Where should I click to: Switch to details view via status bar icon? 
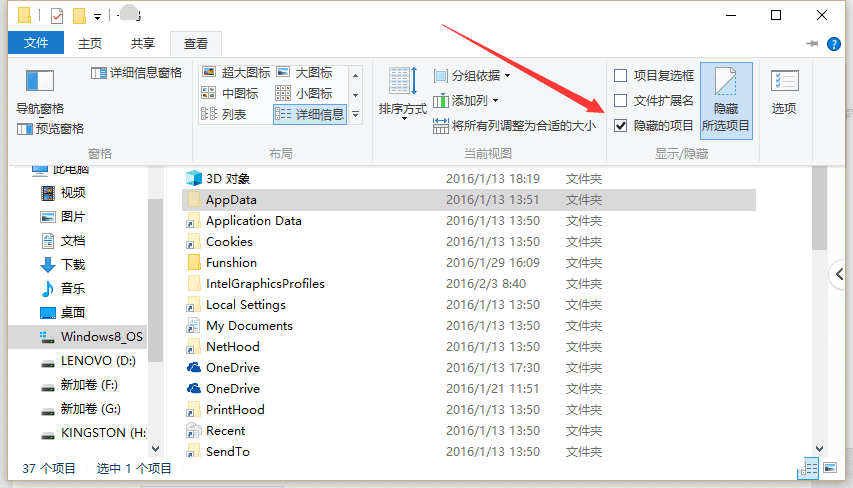click(809, 468)
